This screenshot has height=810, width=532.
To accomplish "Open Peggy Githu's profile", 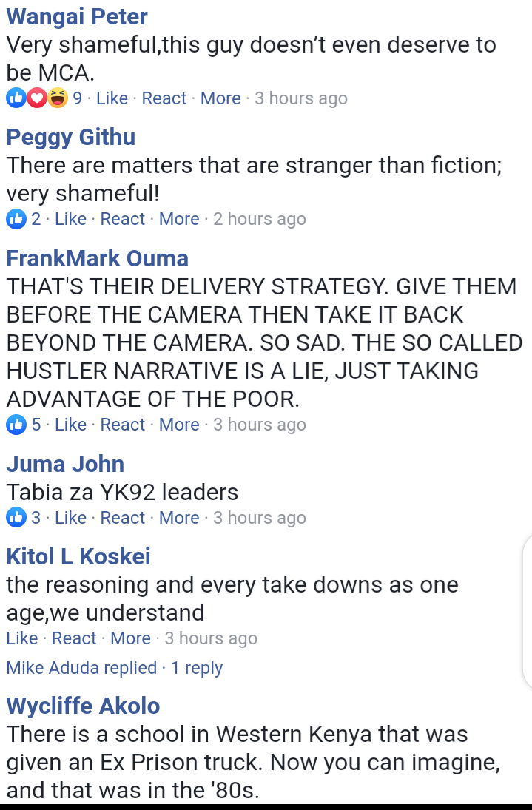I will coord(71,138).
